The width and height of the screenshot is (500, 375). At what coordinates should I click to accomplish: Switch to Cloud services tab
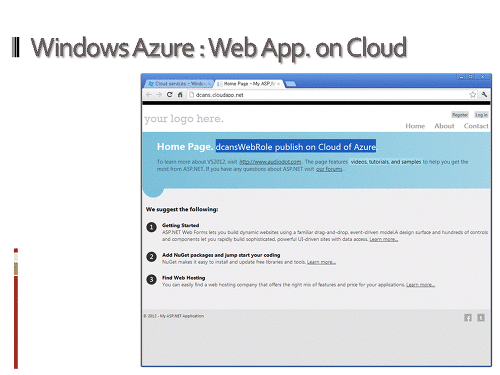(179, 84)
